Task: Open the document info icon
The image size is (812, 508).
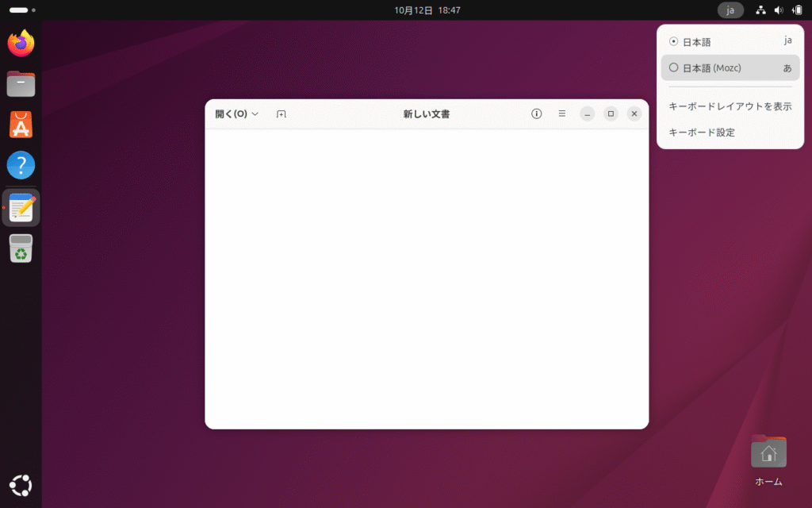Action: (x=536, y=114)
